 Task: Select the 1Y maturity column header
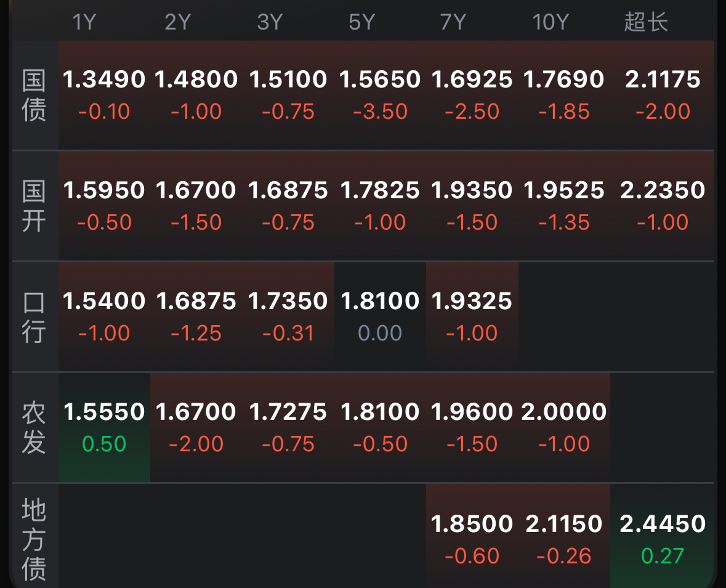(84, 23)
